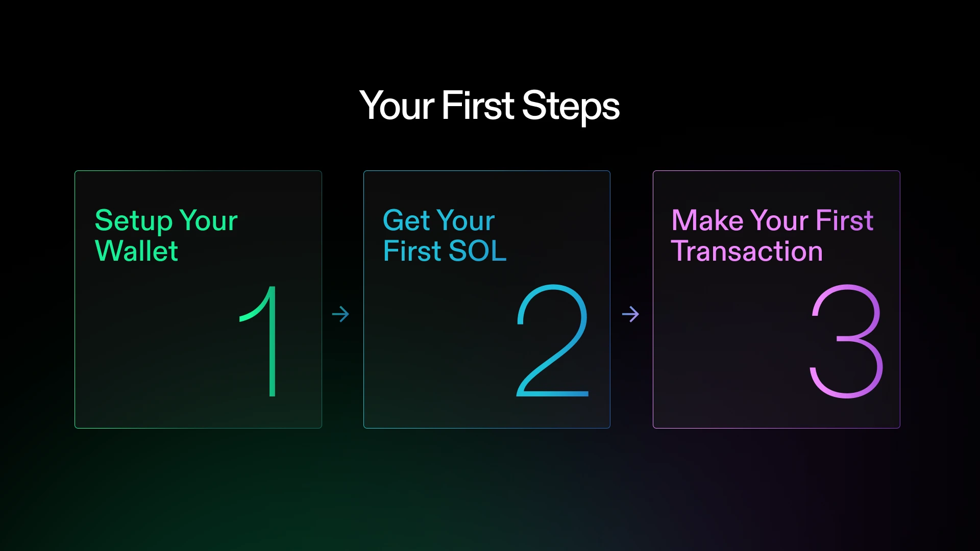
Task: Click the word "Get" in the blue card
Action: point(406,220)
